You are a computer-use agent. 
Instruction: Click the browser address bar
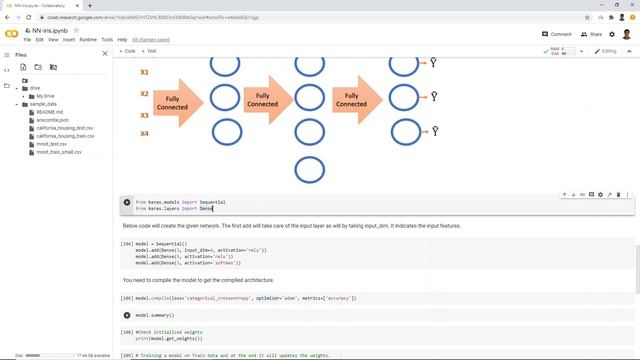(310, 17)
